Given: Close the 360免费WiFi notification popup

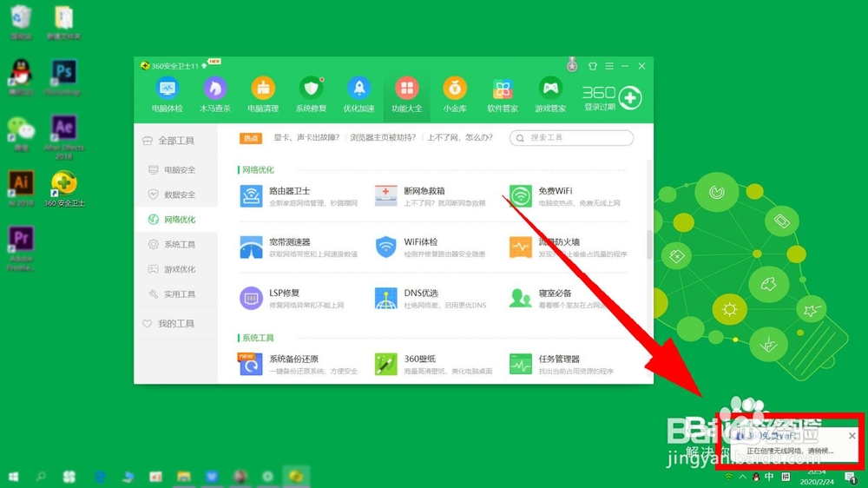Looking at the screenshot, I should (x=852, y=436).
